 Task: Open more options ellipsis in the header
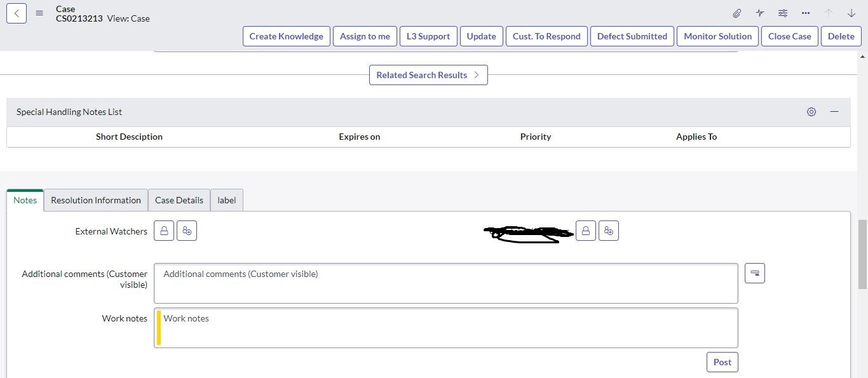[x=806, y=13]
